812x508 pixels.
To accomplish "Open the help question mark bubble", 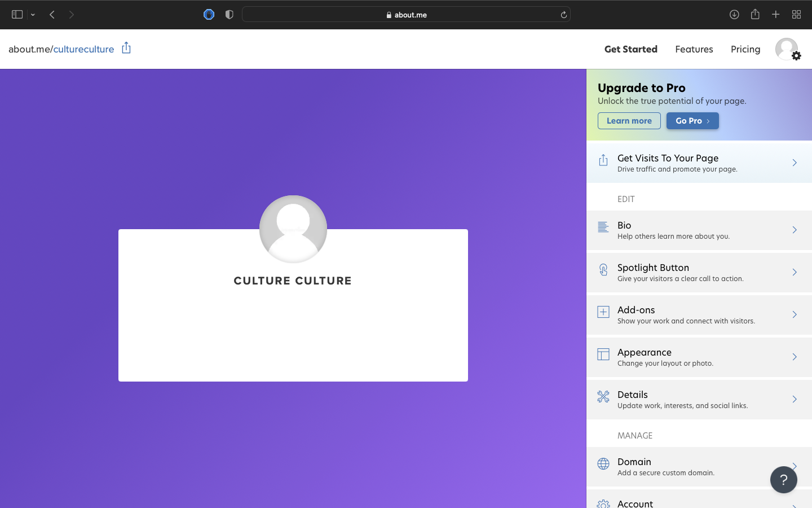I will [x=783, y=480].
